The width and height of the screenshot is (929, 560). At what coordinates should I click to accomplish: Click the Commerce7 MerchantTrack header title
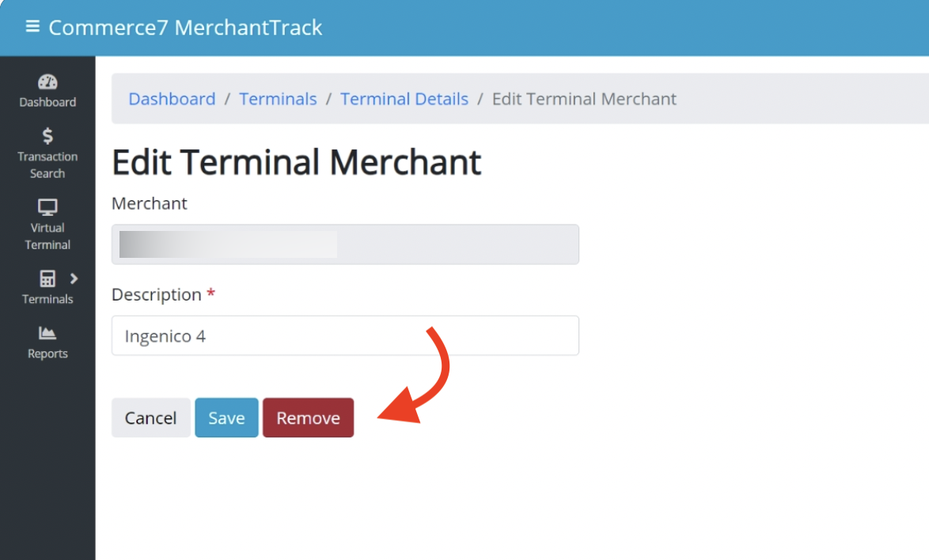(185, 28)
